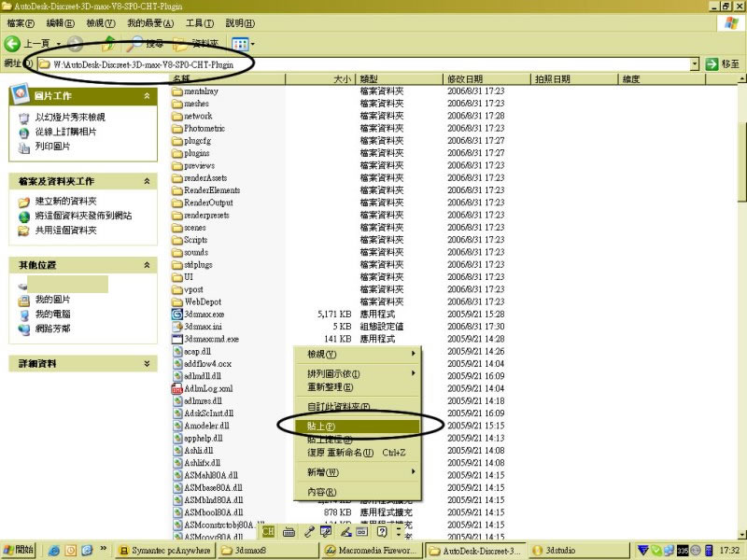Click 從線上訂購相片 link
Viewport: 747px width, 560px height.
coord(65,132)
